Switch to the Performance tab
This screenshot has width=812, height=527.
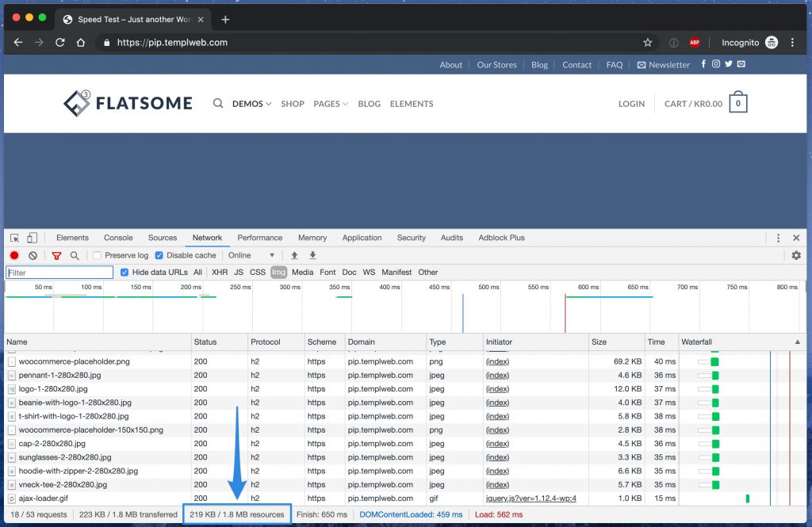(x=260, y=238)
